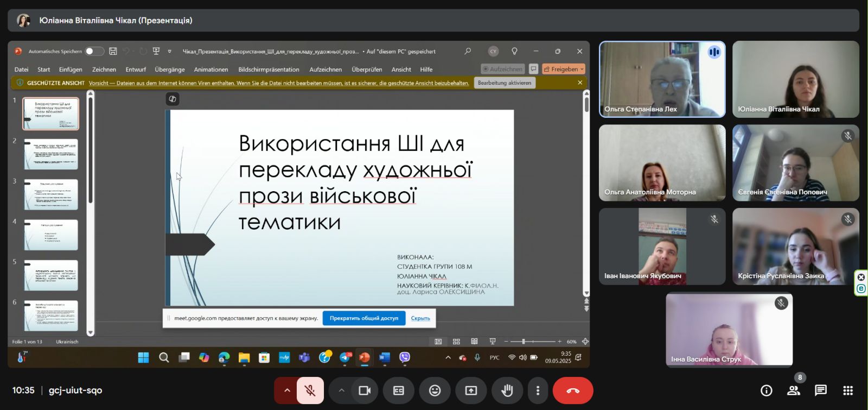Click next slide arrow below the slide scrollbar

coord(586,308)
